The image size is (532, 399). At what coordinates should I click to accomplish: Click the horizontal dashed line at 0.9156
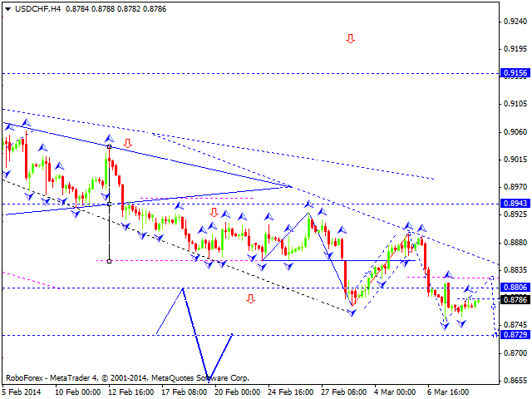249,74
